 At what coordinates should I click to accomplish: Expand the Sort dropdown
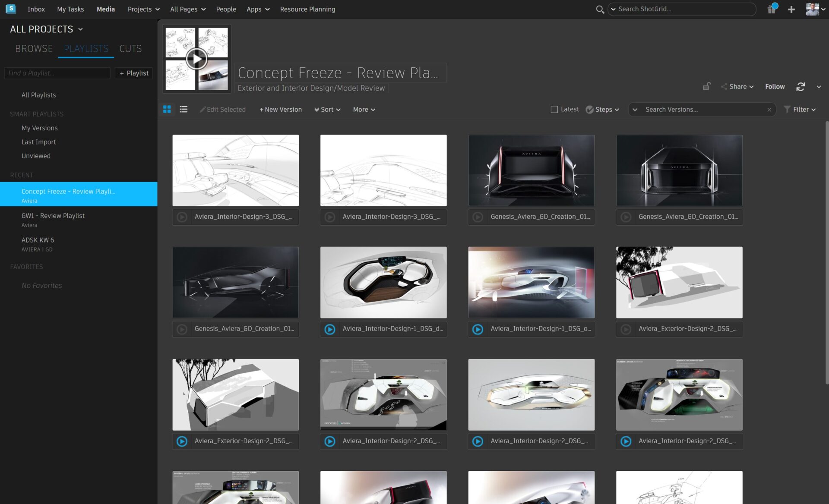click(327, 110)
